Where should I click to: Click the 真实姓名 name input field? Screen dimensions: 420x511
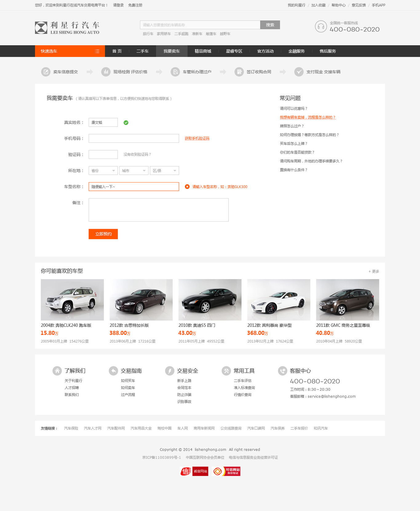coord(103,123)
